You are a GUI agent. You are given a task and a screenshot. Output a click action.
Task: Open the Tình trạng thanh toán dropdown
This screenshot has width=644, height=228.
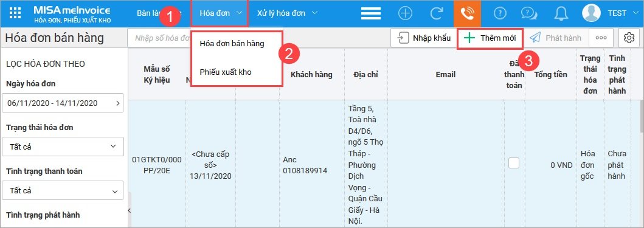(63, 191)
